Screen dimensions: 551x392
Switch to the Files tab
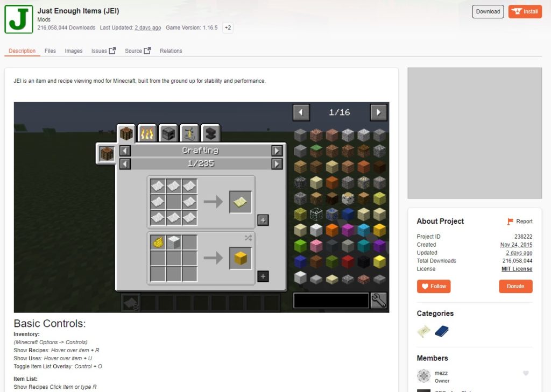coord(50,51)
